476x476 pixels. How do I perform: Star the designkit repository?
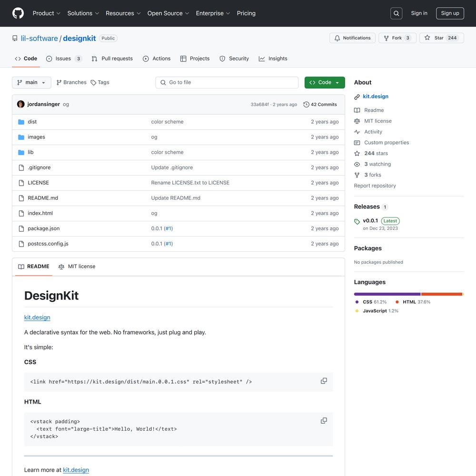click(x=441, y=38)
